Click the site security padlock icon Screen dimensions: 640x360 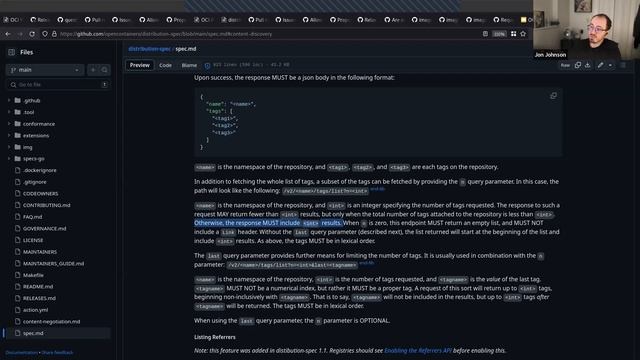click(x=54, y=34)
